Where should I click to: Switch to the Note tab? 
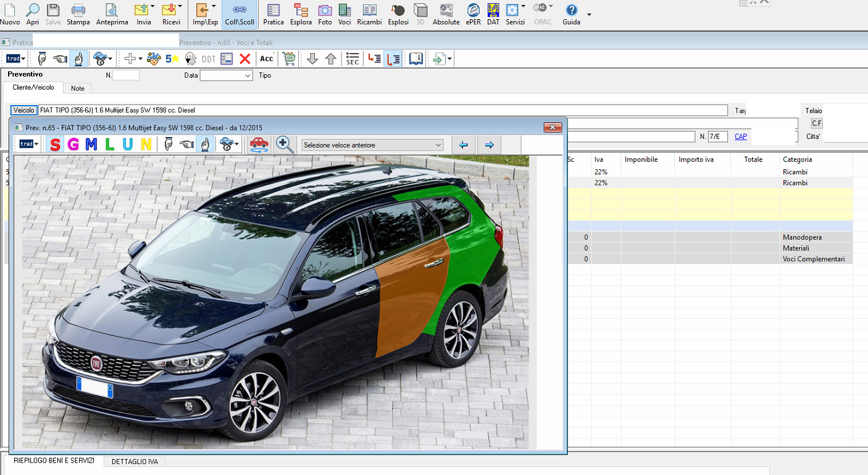(78, 88)
